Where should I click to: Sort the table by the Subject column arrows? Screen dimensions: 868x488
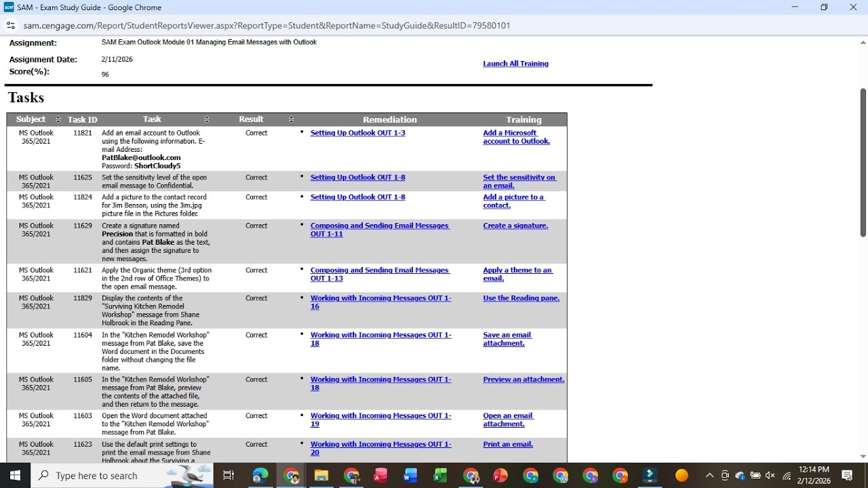point(58,119)
